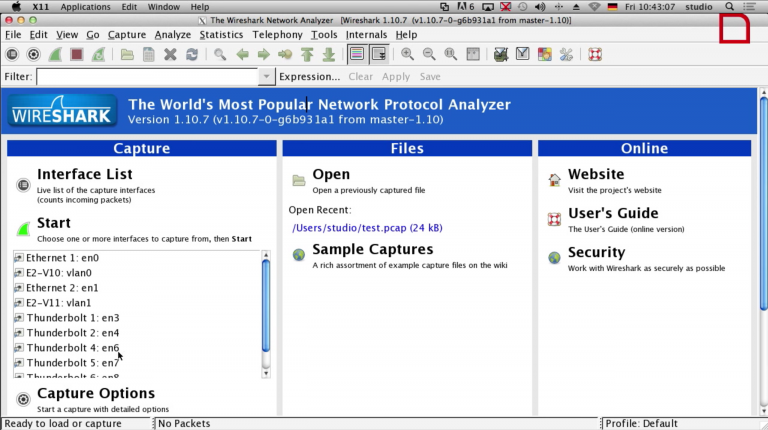Open help via the lifebuoy toolbar icon
The image size is (768, 430).
595,54
